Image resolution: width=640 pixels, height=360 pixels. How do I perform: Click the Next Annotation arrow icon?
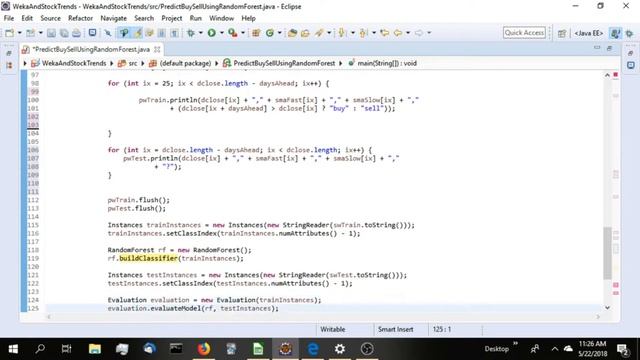coord(342,33)
